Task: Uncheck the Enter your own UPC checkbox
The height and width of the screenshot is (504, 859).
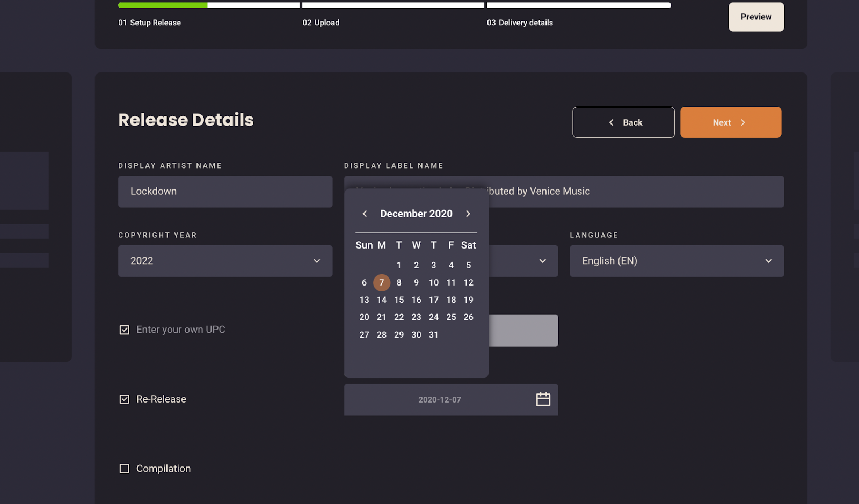Action: pyautogui.click(x=125, y=330)
